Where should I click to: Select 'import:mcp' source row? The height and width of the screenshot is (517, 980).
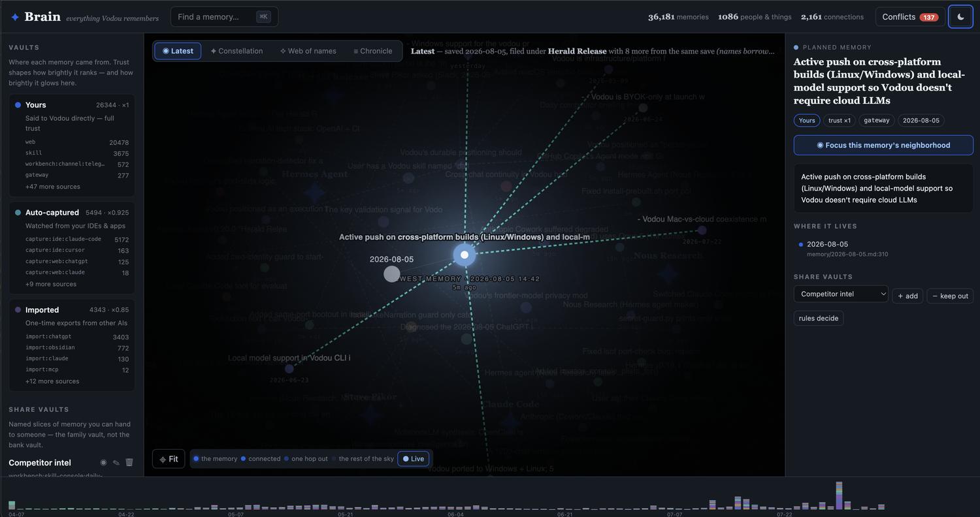[x=77, y=370]
